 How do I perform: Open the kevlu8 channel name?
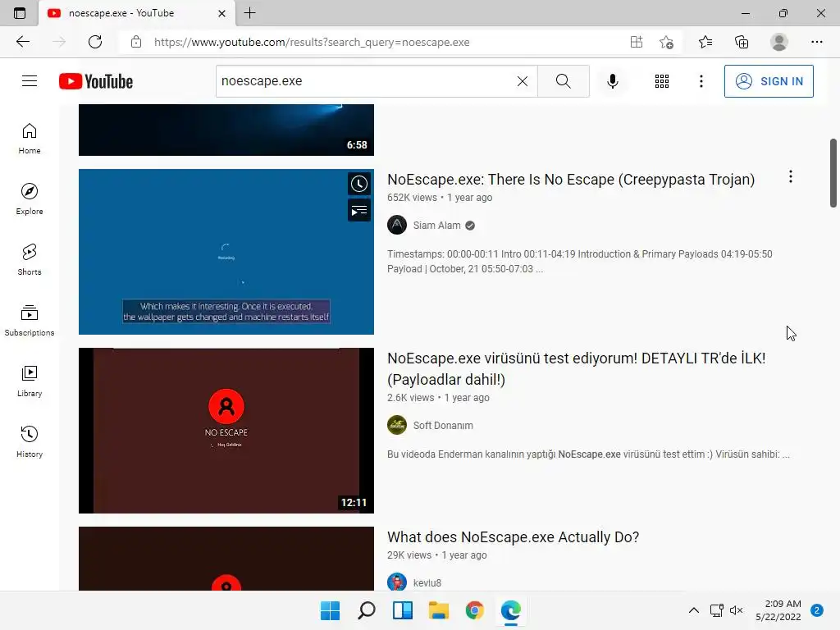click(x=427, y=583)
